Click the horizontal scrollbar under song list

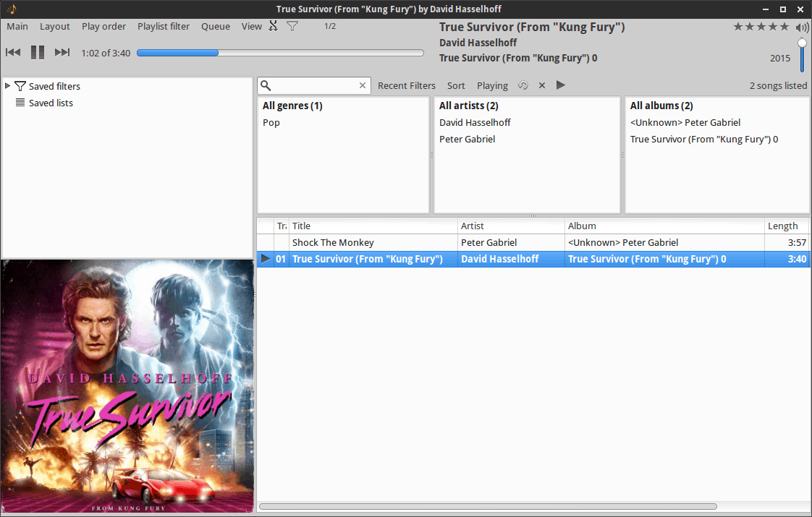pyautogui.click(x=488, y=507)
